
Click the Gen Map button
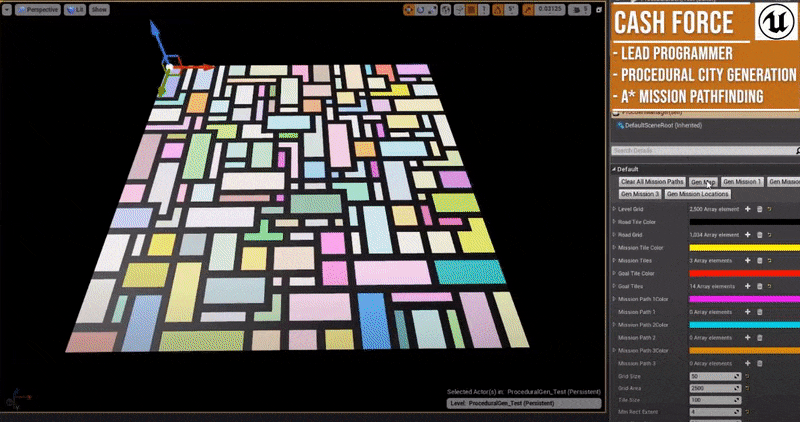[703, 182]
